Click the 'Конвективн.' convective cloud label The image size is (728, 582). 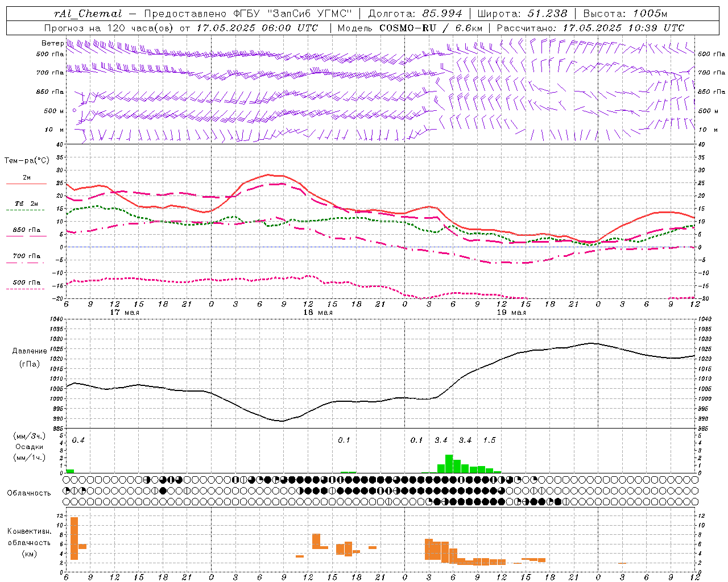29,531
